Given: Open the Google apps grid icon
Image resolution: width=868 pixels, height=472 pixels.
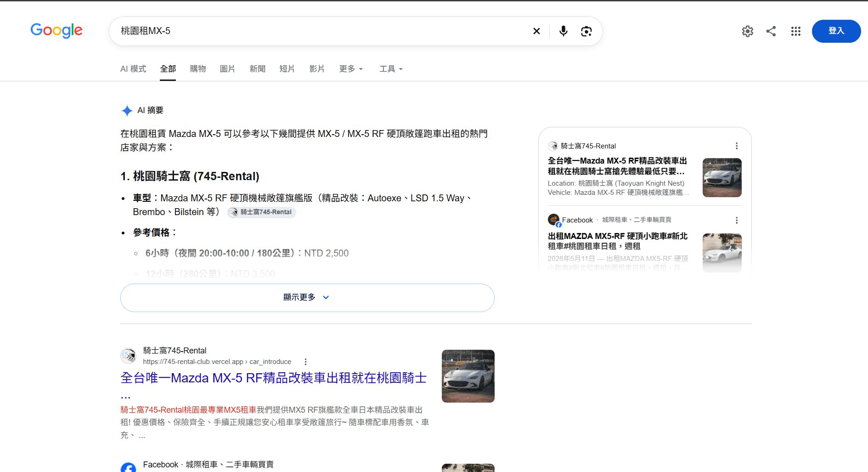Looking at the screenshot, I should click(796, 31).
